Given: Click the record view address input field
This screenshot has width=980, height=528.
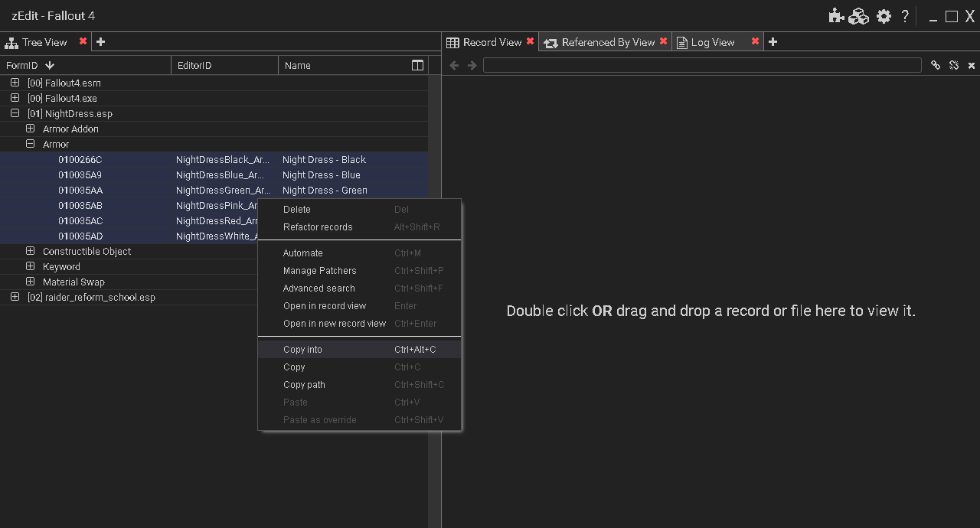Looking at the screenshot, I should [x=702, y=66].
